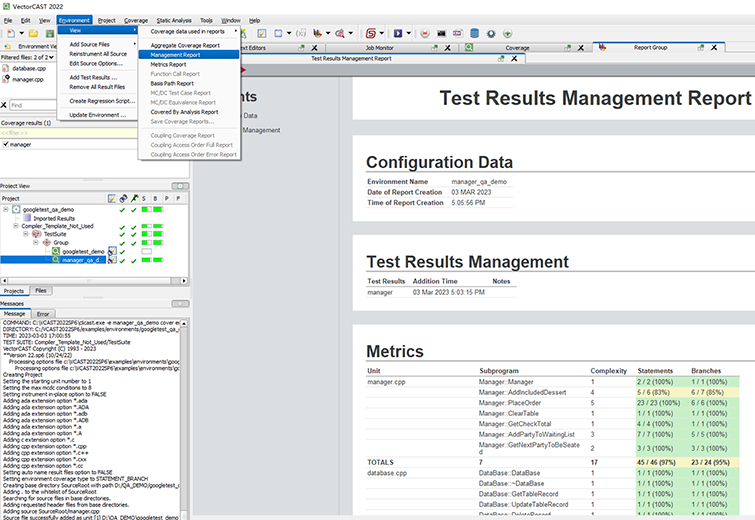The width and height of the screenshot is (755, 520).
Task: Click the blue square window toolbar icon
Action: pos(278,33)
